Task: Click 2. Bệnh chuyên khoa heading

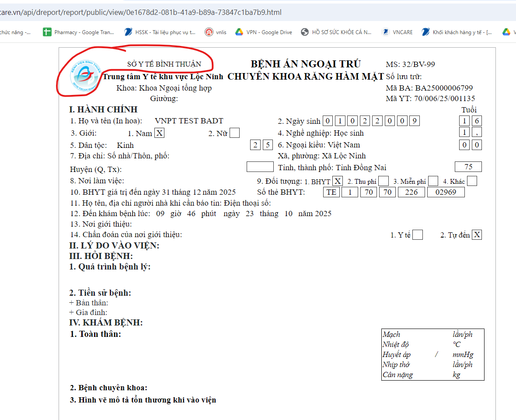Action: click(x=108, y=388)
